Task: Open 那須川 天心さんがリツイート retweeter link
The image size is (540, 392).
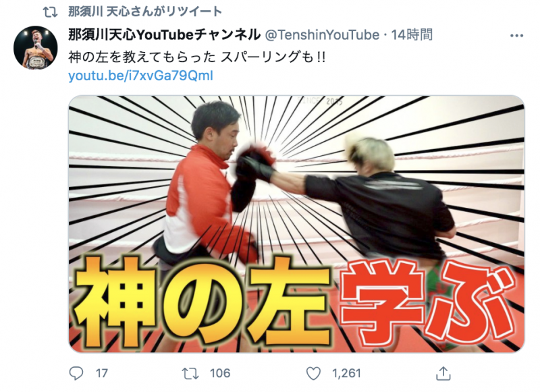Action: tap(144, 11)
